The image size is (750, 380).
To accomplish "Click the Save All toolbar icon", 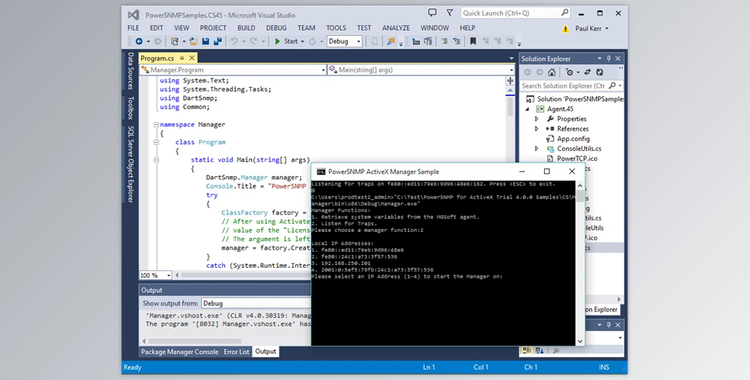I will [x=217, y=42].
